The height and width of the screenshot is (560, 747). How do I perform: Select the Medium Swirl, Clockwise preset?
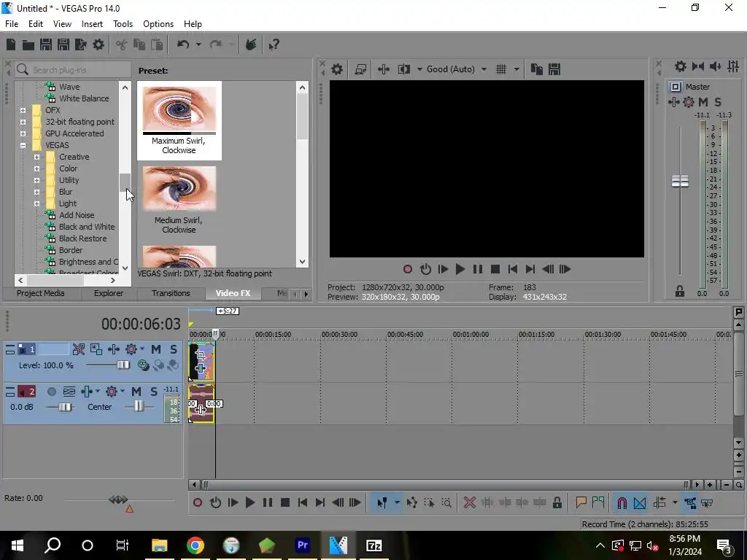[179, 200]
